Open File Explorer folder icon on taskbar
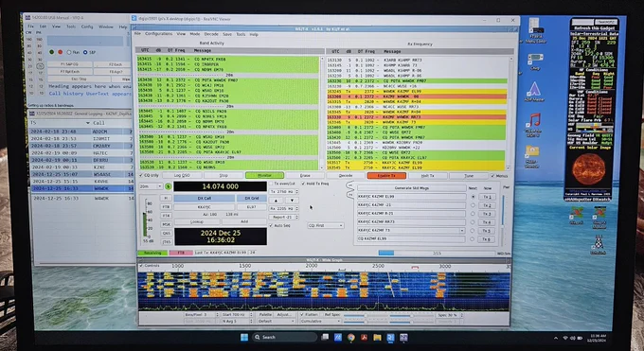Image resolution: width=644 pixels, height=351 pixels. [377, 338]
